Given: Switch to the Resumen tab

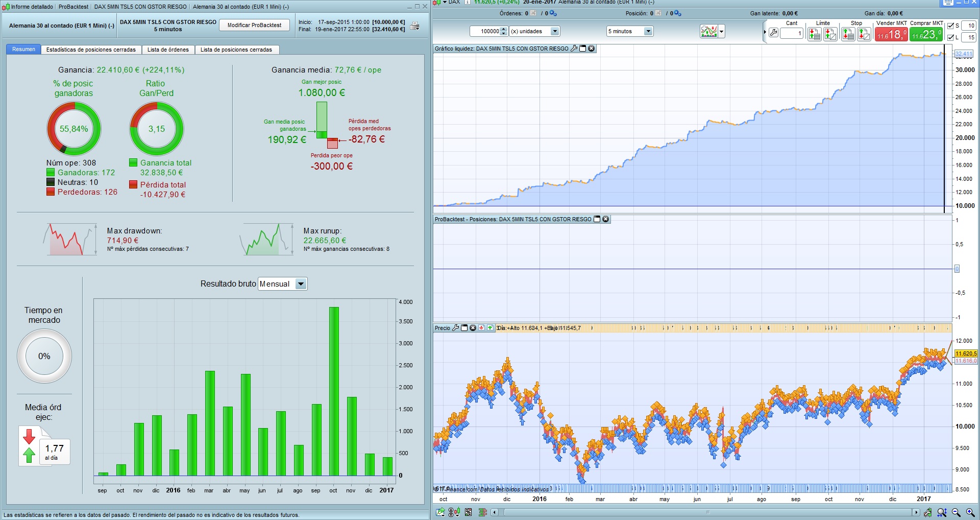Looking at the screenshot, I should click(23, 50).
